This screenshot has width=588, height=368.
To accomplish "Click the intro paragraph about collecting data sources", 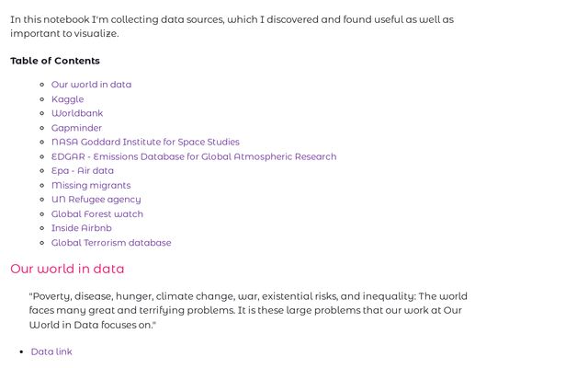I will coord(232,26).
